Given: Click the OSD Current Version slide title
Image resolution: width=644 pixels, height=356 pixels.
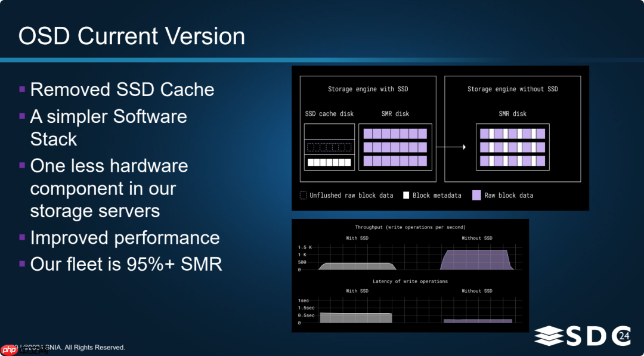Looking at the screenshot, I should (132, 36).
